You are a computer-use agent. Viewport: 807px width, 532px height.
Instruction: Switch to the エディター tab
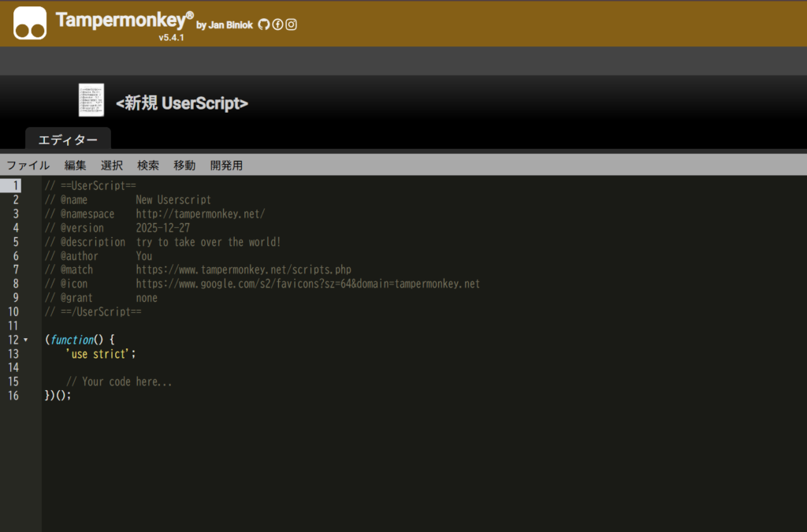point(68,140)
